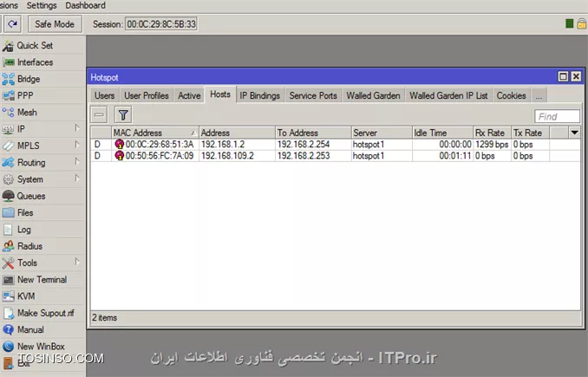Click host icon for MAC 00:50:56:FC:7A:09
Image resolution: width=588 pixels, height=377 pixels.
pyautogui.click(x=120, y=155)
